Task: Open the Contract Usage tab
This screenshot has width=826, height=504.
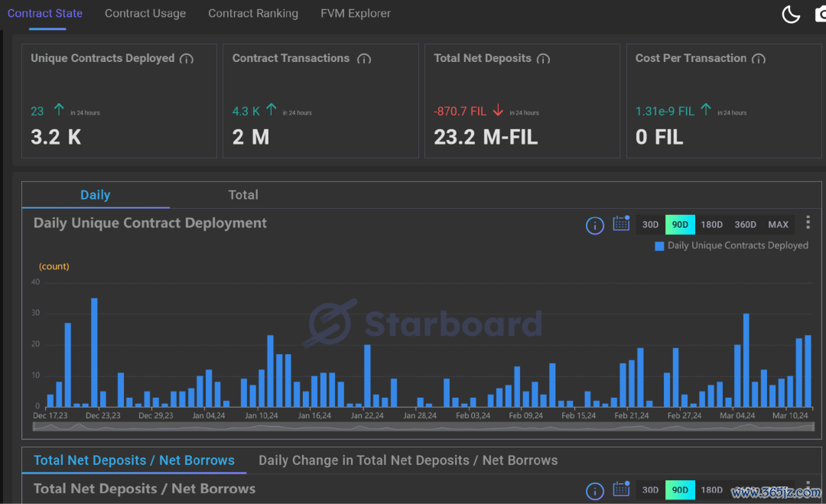Action: [x=145, y=14]
